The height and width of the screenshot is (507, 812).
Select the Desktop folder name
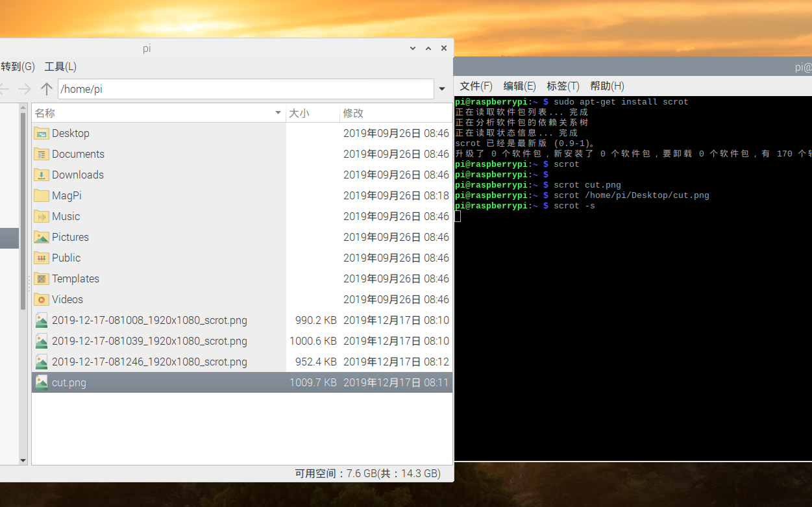pos(71,133)
